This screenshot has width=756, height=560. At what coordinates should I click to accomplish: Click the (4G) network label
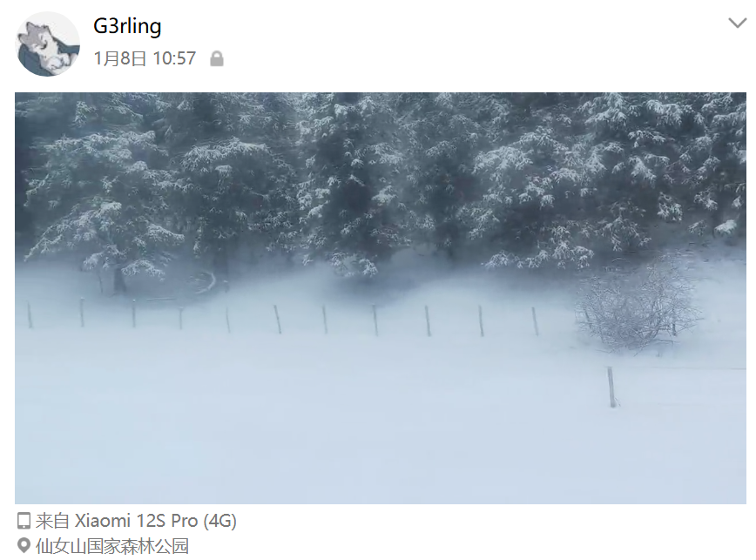pos(219,521)
